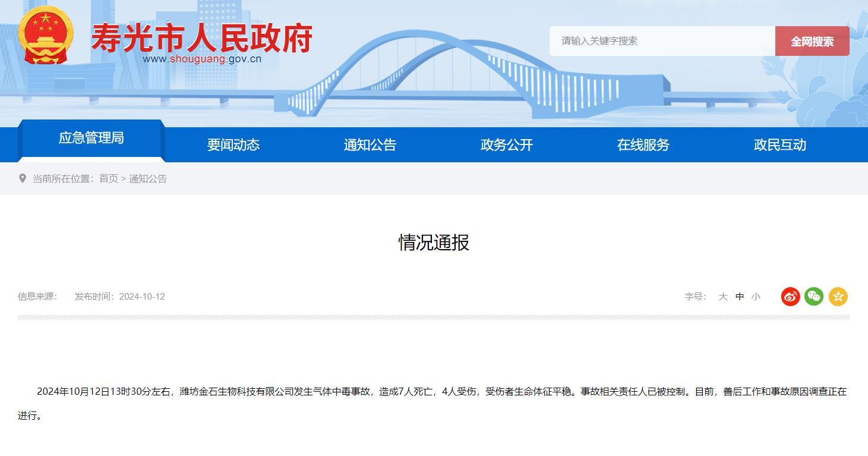Open the 通知公告 navigation menu
The width and height of the screenshot is (868, 456).
coord(370,145)
